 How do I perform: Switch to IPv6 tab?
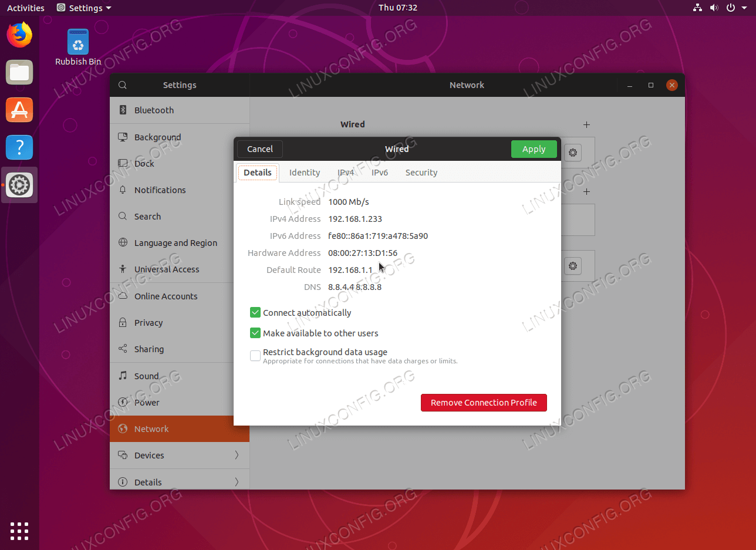(380, 172)
